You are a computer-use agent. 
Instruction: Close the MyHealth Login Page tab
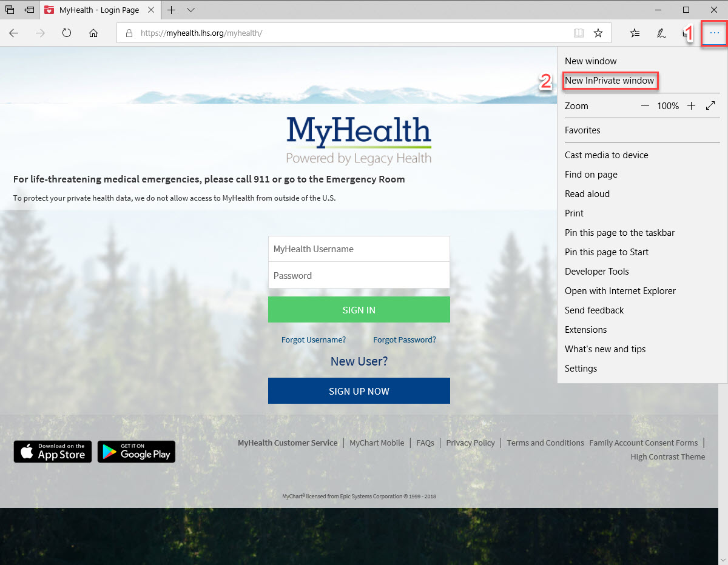[x=151, y=10]
